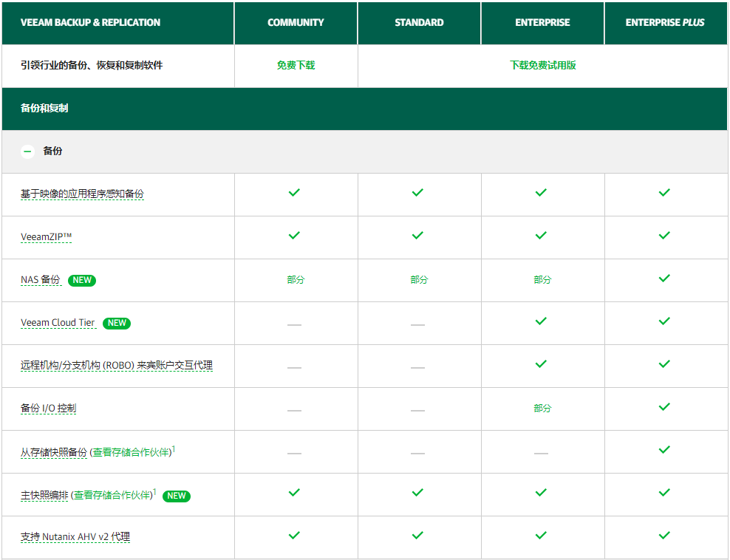730x560 pixels.
Task: Click the 备份 I/O 控制 feature label
Action: click(x=48, y=409)
